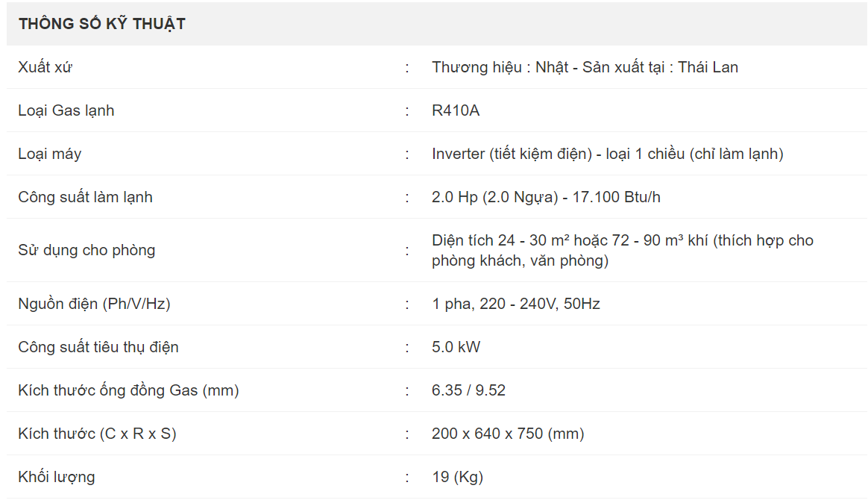Select the Sử dụng cho phòng label
Screen dimensions: 868x503
click(87, 250)
